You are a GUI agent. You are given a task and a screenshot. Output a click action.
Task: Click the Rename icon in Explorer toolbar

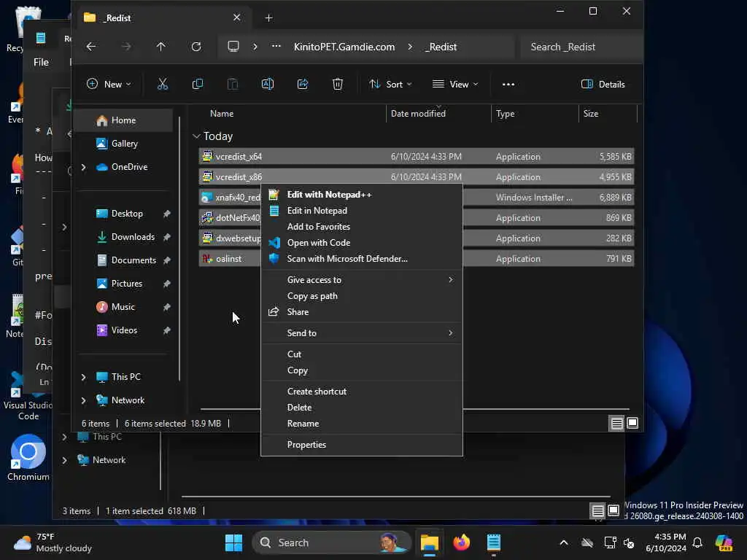[268, 85]
